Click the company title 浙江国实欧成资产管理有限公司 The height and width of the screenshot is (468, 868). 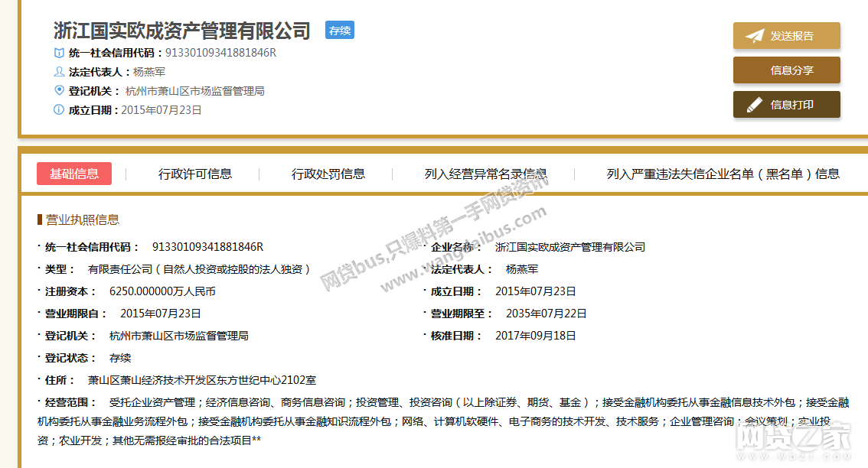coord(182,31)
